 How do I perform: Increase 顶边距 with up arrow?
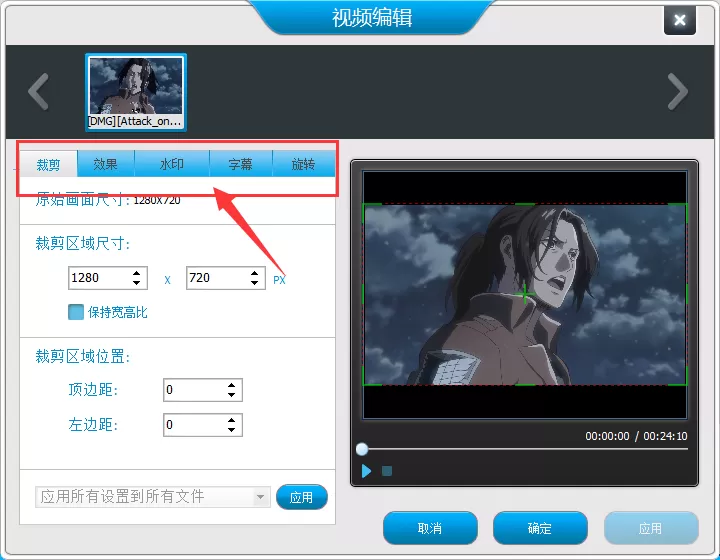coord(231,385)
